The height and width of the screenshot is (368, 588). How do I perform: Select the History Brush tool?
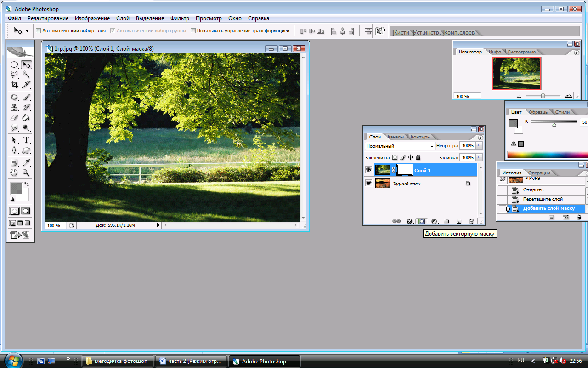(x=26, y=108)
